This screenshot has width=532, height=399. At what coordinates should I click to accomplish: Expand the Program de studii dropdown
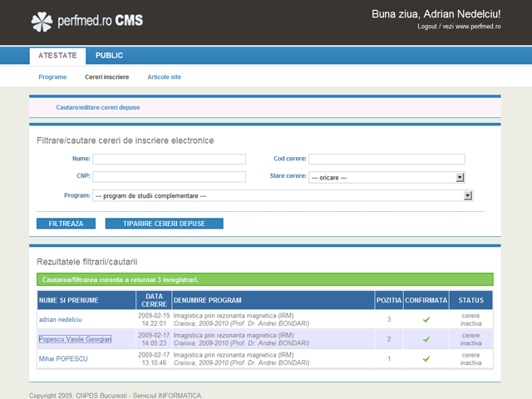pos(282,196)
